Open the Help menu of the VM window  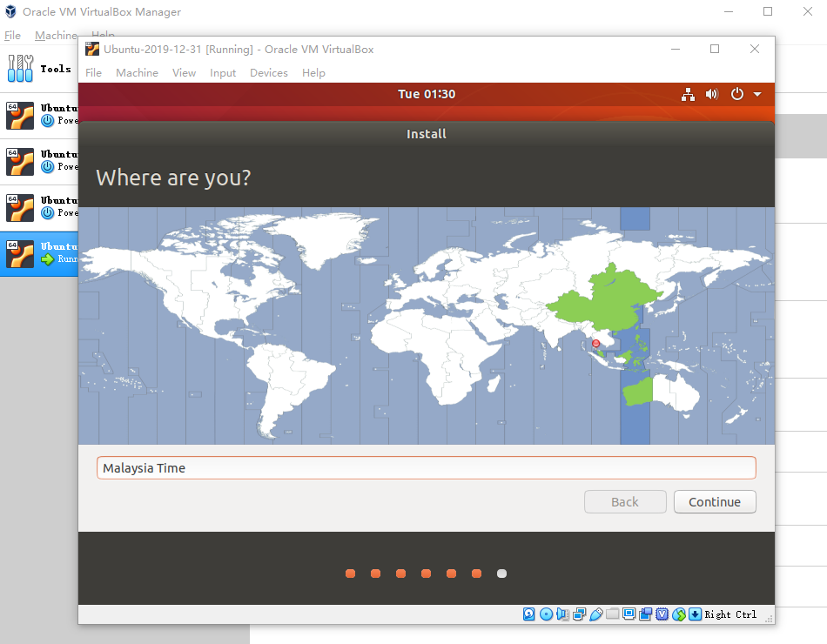[x=313, y=73]
